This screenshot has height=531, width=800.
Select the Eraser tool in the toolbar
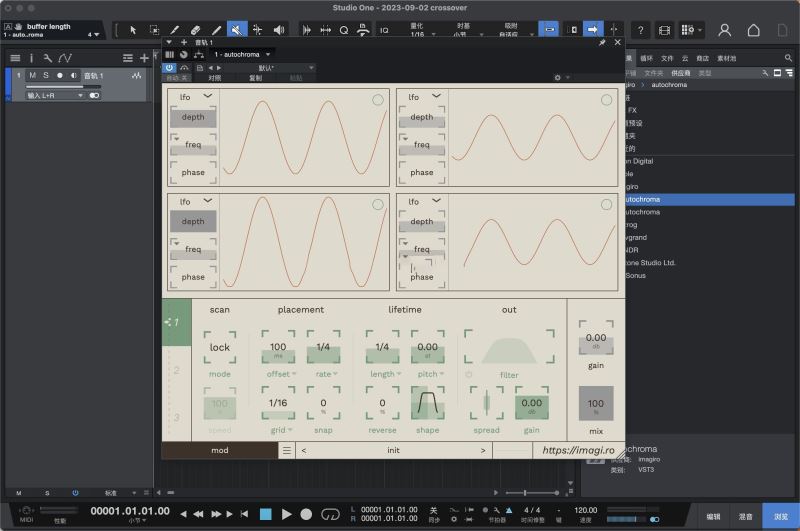click(196, 30)
